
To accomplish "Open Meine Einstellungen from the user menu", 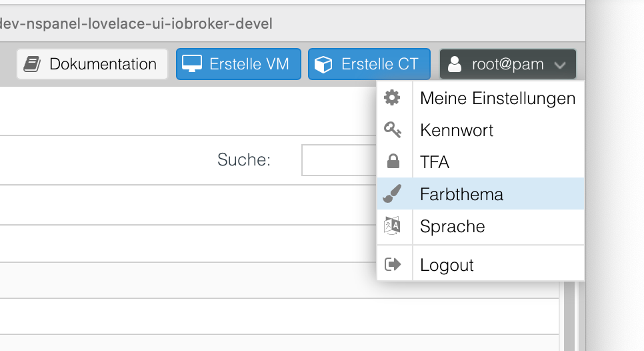I will point(497,98).
